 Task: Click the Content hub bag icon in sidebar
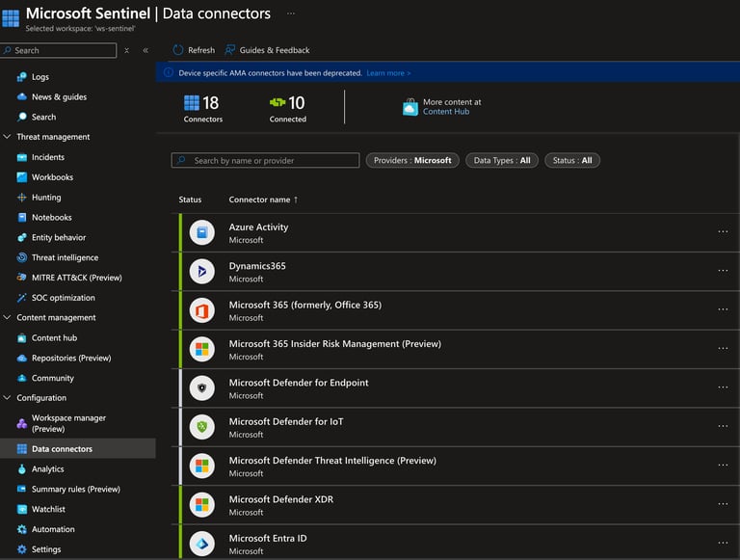point(22,337)
